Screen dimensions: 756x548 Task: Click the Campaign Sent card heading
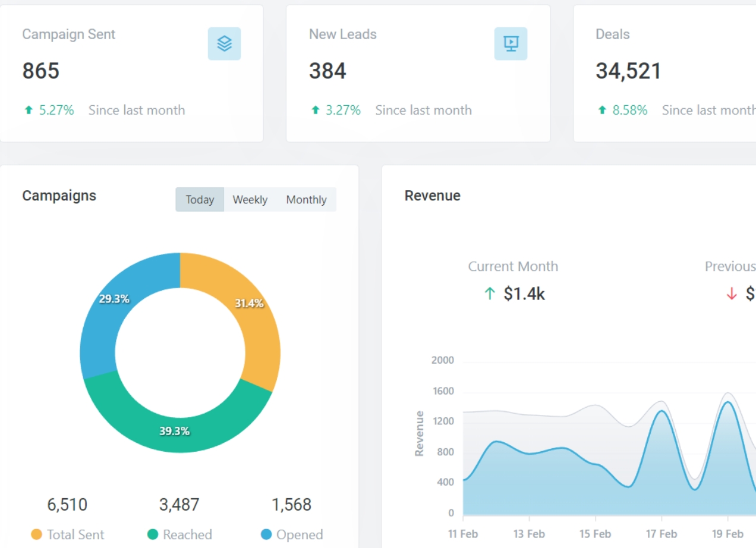69,34
